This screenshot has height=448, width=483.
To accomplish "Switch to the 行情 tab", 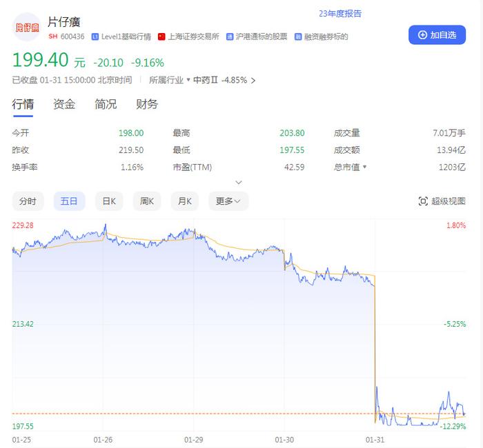I will (x=23, y=104).
